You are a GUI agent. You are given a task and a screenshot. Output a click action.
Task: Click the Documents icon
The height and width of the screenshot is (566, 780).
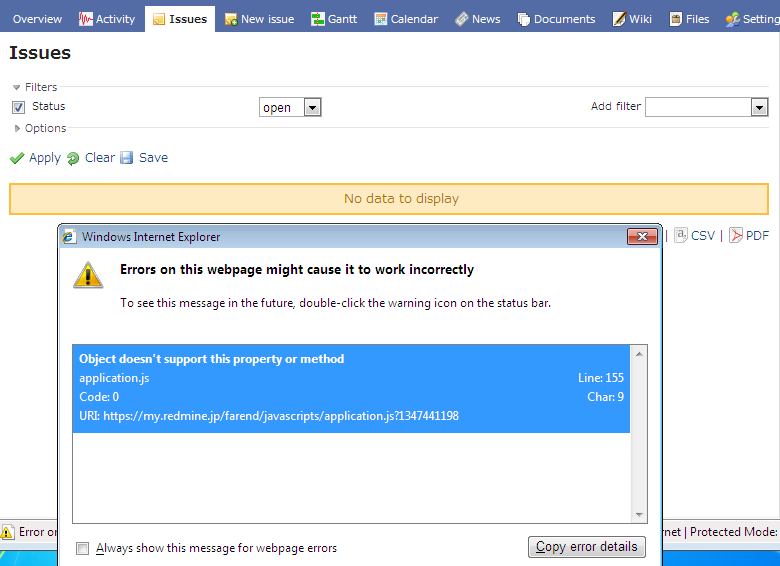point(524,19)
